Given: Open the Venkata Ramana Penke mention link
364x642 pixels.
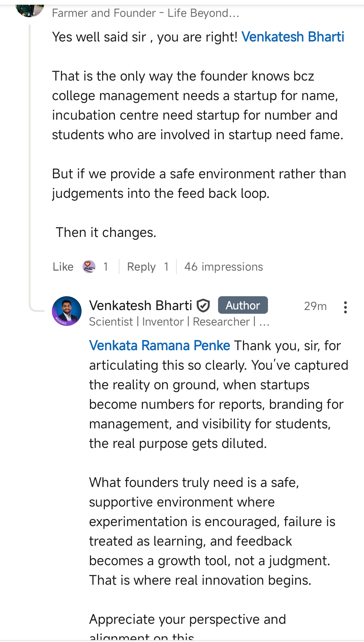Looking at the screenshot, I should (x=159, y=345).
